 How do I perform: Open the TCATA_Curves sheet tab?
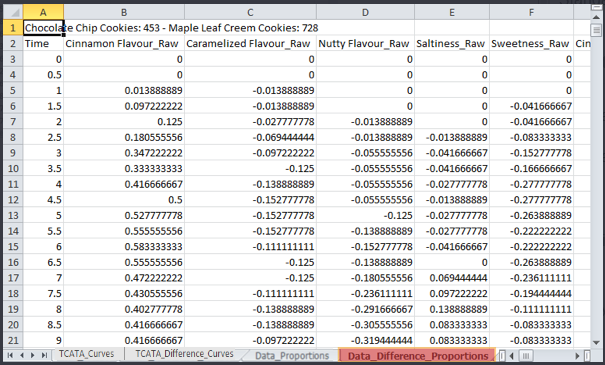(86, 354)
